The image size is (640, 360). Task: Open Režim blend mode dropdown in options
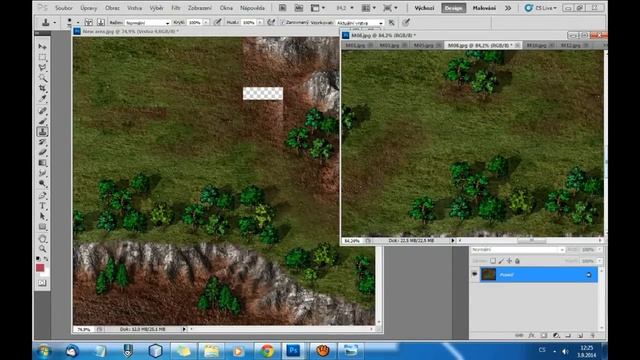[147, 23]
